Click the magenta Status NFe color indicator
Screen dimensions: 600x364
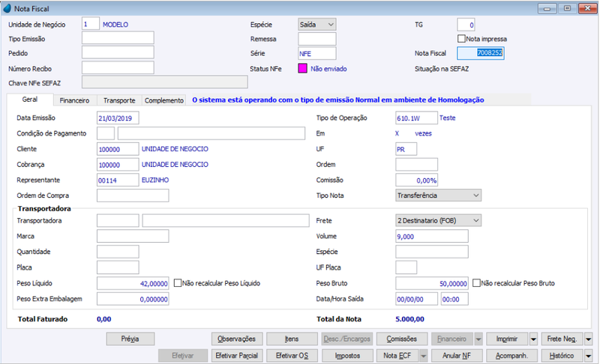point(302,69)
